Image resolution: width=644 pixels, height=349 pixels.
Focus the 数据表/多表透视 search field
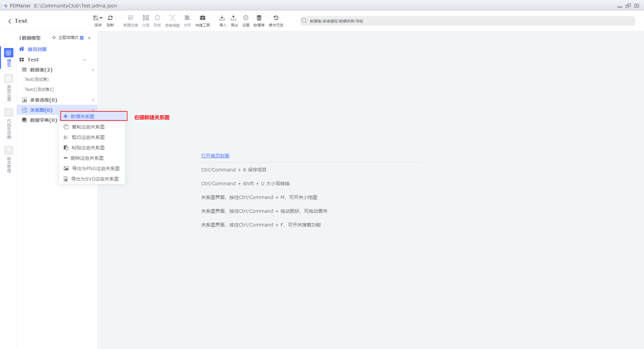tap(468, 21)
